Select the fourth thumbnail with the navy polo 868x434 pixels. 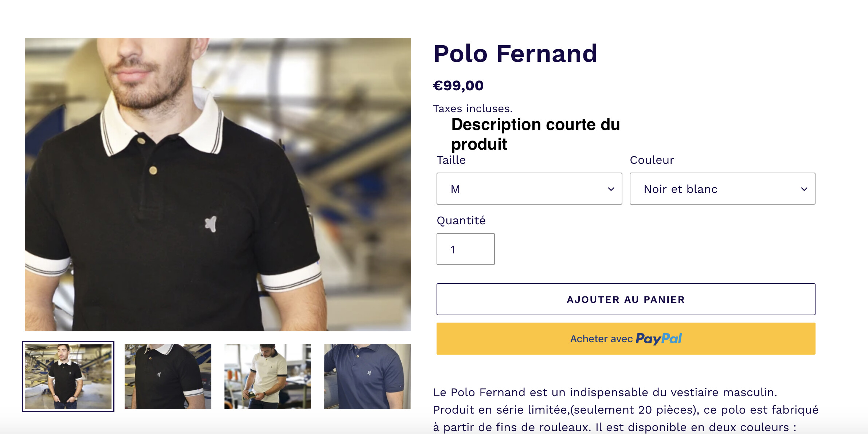tap(368, 376)
